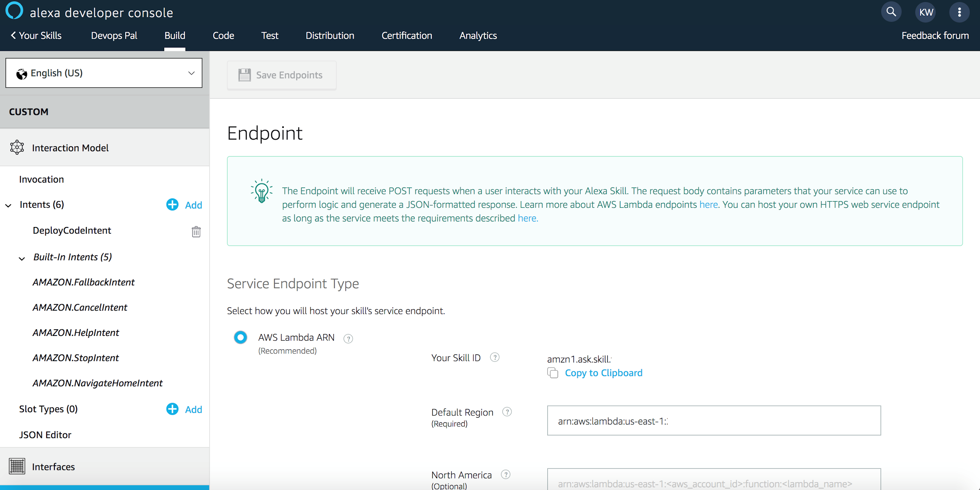
Task: Open the AWS Lambda endpoints 'here' link
Action: pyautogui.click(x=708, y=204)
